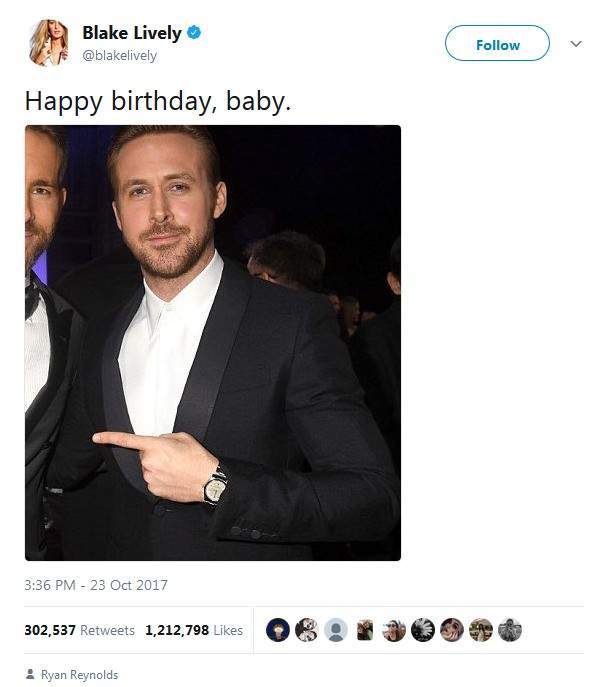Click the blue verified badge
Image resolution: width=608 pixels, height=687 pixels.
195,33
